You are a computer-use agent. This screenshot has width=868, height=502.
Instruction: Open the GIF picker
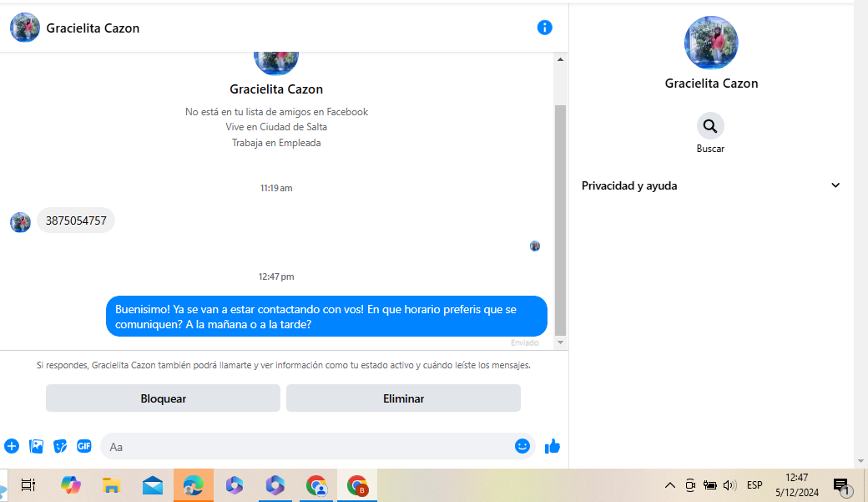(84, 446)
